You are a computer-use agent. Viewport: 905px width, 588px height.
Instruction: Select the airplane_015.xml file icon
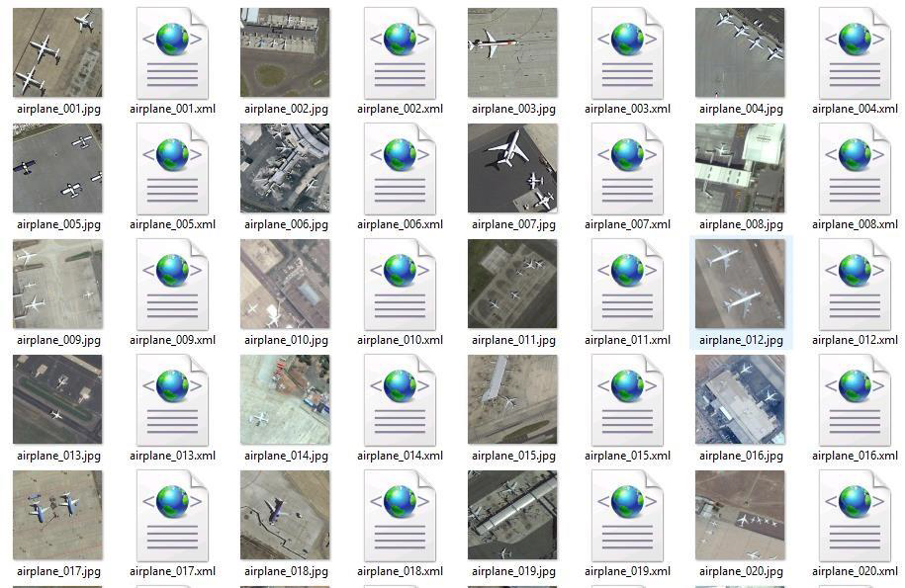coord(627,400)
